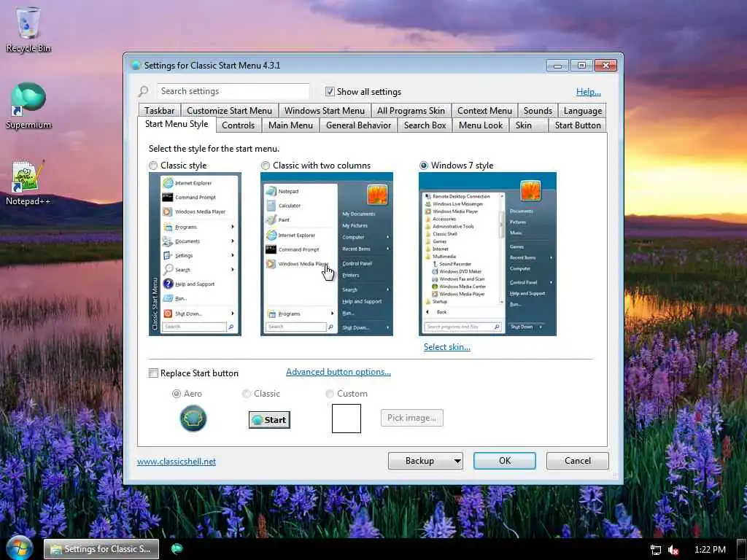Choose the Aero button radio option

coord(177,394)
